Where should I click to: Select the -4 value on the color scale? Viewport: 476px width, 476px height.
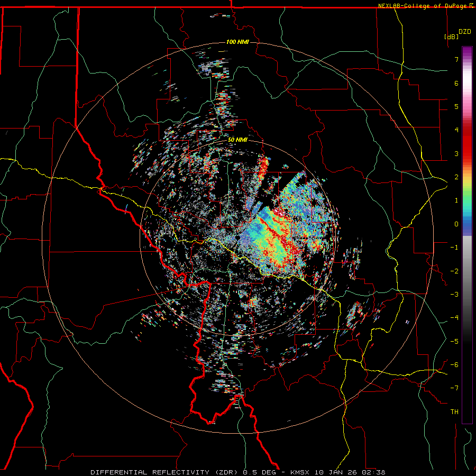coord(454,317)
